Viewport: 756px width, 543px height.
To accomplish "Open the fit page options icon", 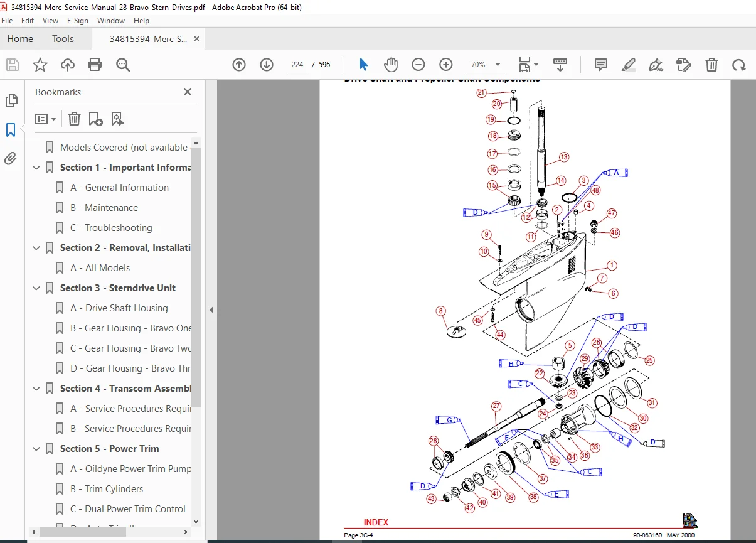I will click(528, 65).
